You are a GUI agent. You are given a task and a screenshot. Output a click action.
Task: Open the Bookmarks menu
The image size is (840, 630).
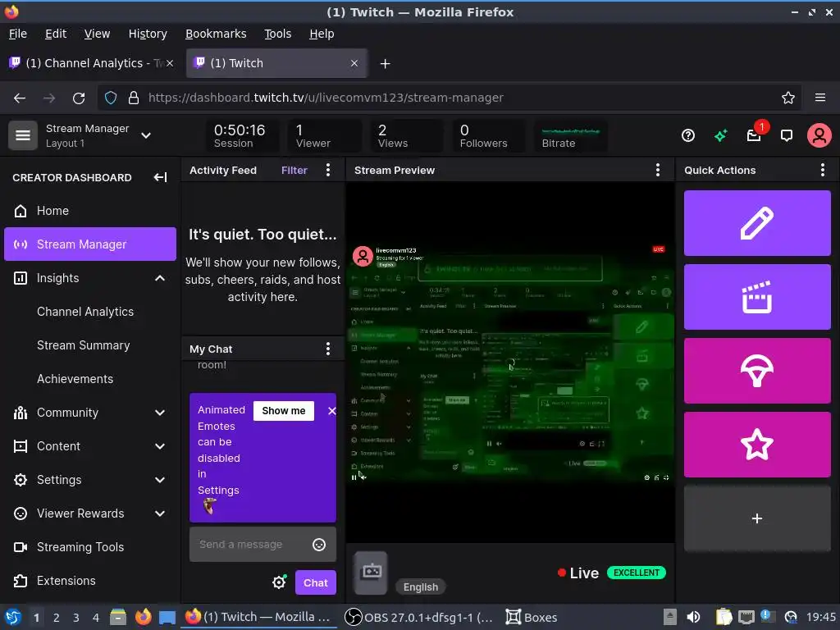click(x=216, y=34)
